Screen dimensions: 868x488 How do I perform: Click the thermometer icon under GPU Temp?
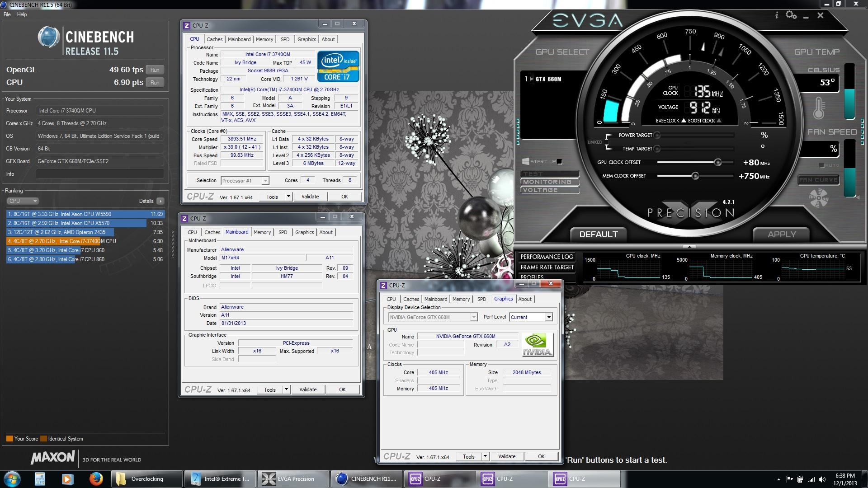(x=819, y=108)
